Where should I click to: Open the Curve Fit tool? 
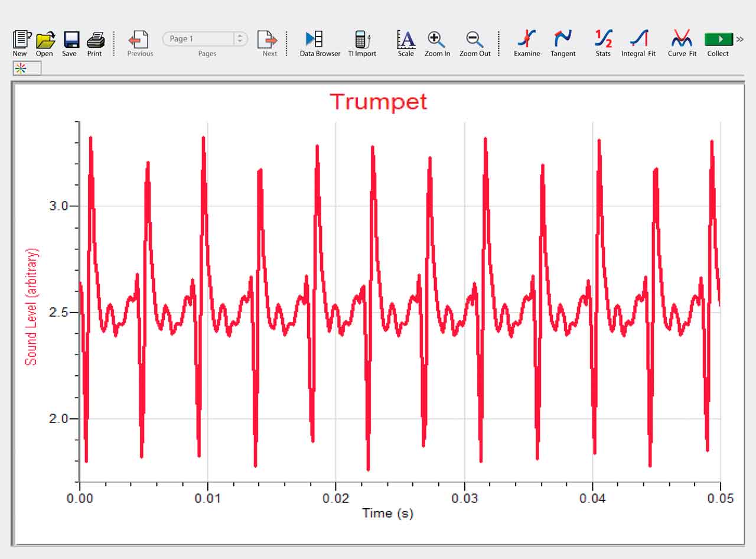(682, 39)
